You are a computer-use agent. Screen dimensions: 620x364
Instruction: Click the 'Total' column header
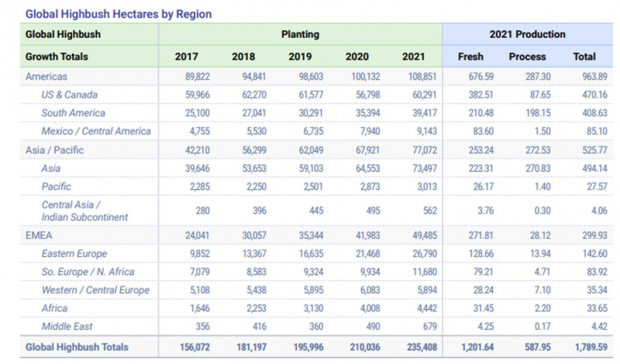584,57
